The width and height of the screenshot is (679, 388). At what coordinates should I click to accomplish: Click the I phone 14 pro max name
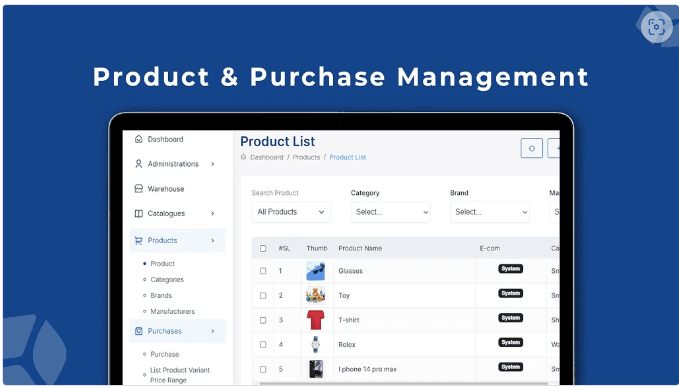coord(368,369)
